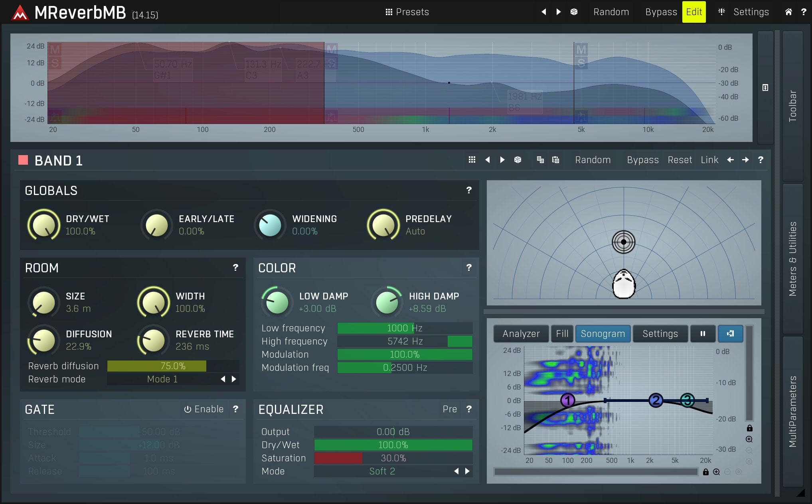
Task: Click Band 1 copy settings icon
Action: point(540,160)
